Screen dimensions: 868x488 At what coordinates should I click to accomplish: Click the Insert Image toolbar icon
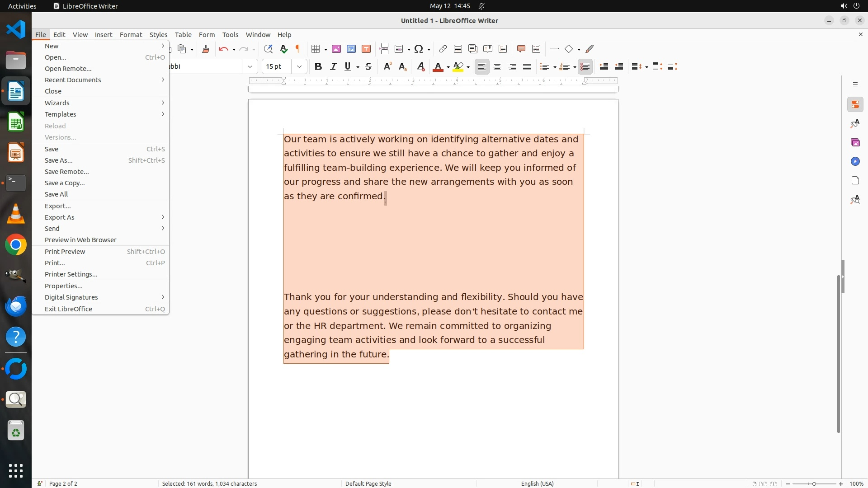point(336,49)
